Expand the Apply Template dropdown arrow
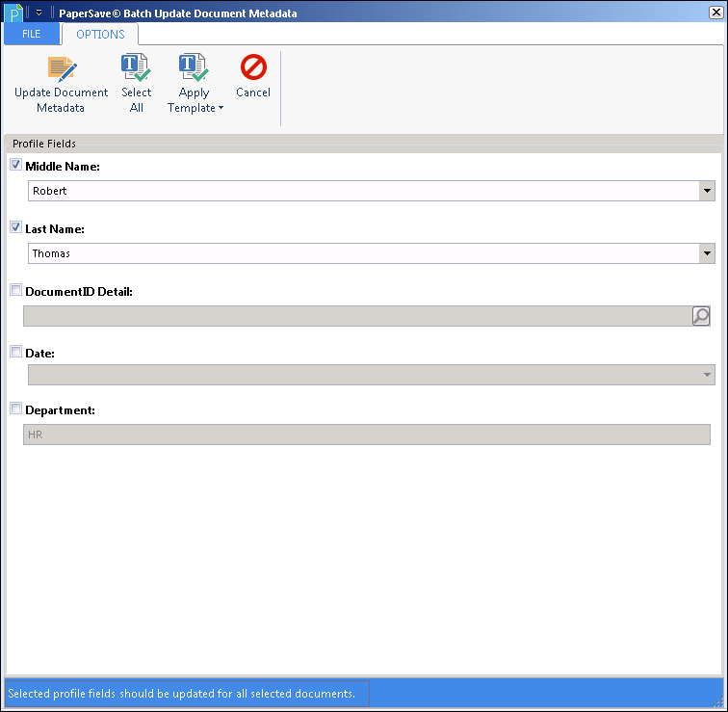Viewport: 728px width, 712px height. (221, 108)
